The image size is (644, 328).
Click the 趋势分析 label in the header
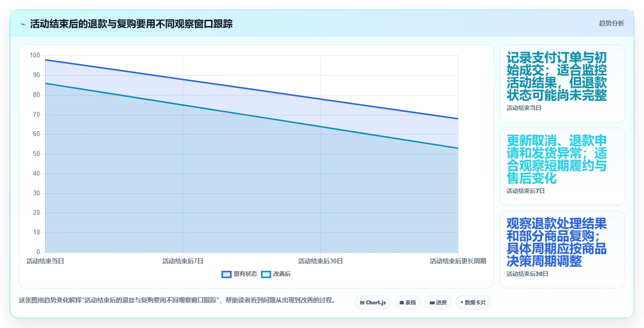[611, 23]
